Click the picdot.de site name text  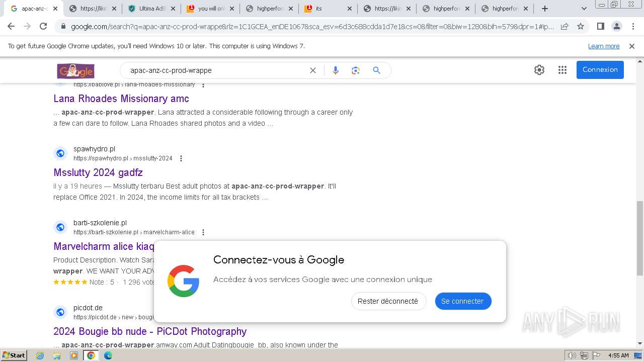pyautogui.click(x=88, y=308)
